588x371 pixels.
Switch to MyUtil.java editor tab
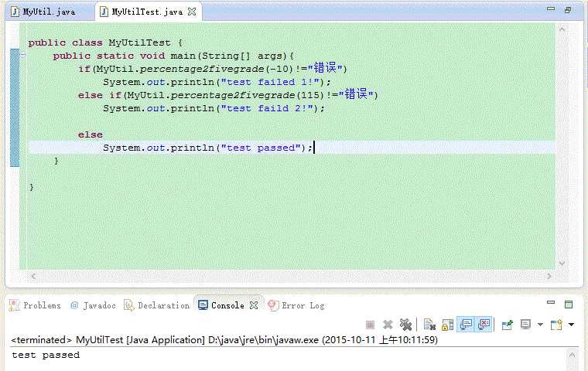49,12
